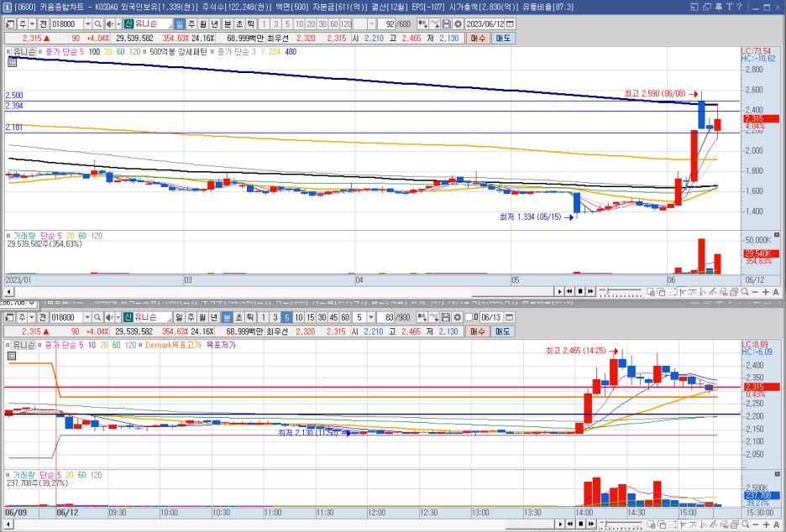Open calendar picker next to 2023/06/12
The image size is (786, 532).
[510, 24]
